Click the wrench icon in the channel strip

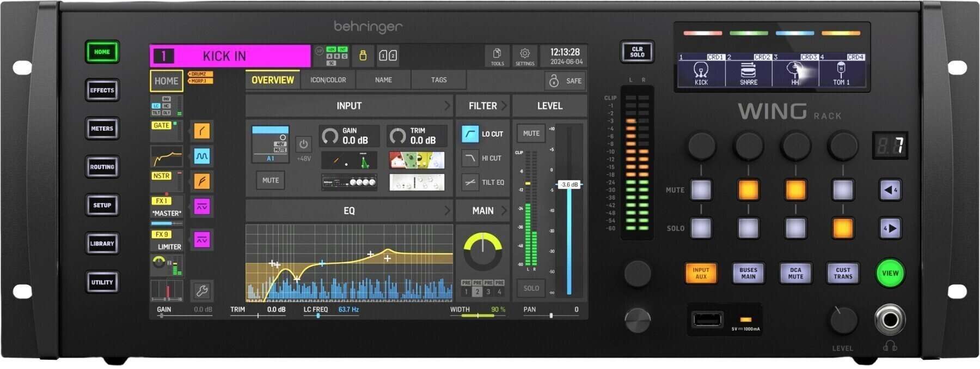pyautogui.click(x=201, y=291)
